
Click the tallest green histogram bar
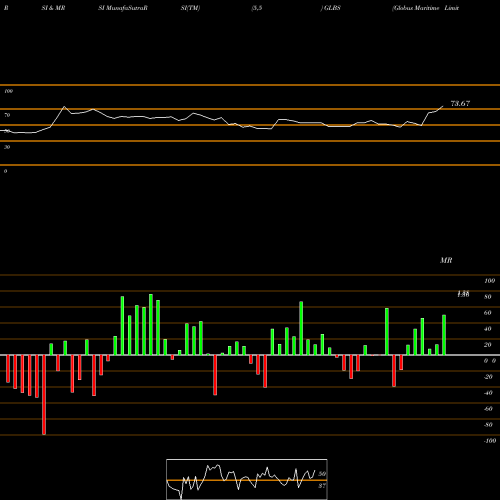tap(151, 324)
